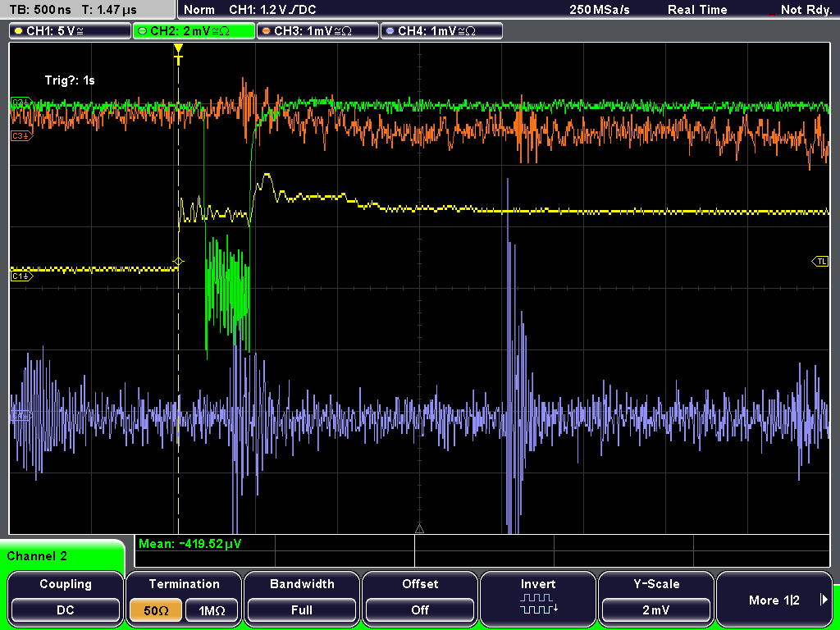Click the TB: 500 ns timebase readout

point(40,10)
